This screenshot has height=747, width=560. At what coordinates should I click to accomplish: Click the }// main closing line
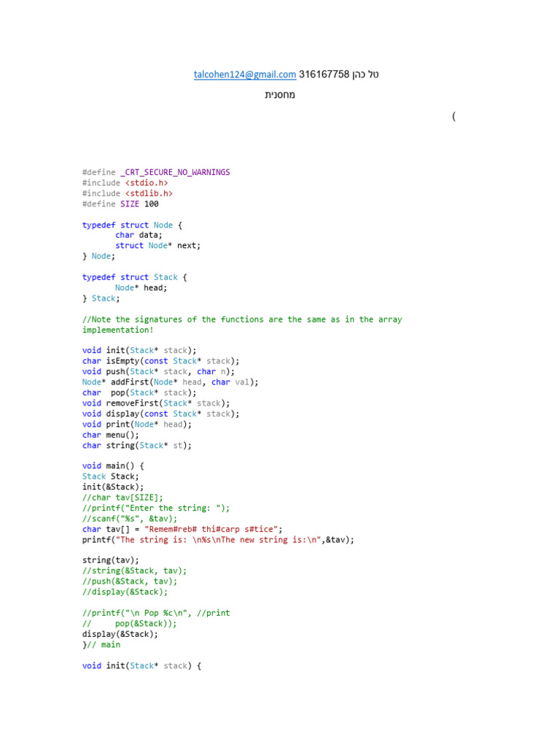tap(101, 645)
